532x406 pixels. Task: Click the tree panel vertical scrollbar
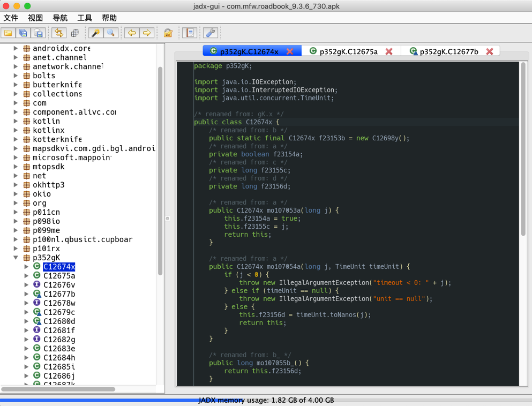point(160,171)
